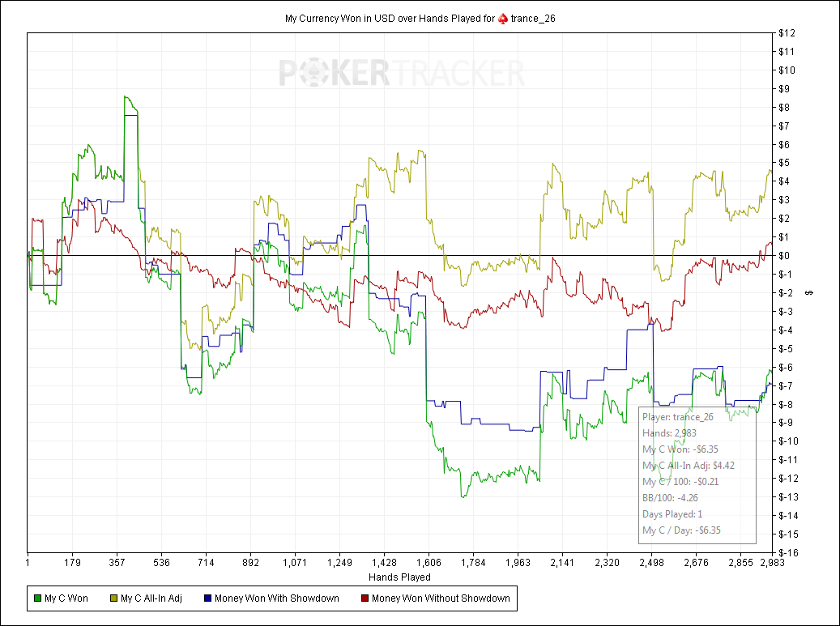The height and width of the screenshot is (626, 840).
Task: Click the PokerTracker watermark logo
Action: tap(402, 74)
